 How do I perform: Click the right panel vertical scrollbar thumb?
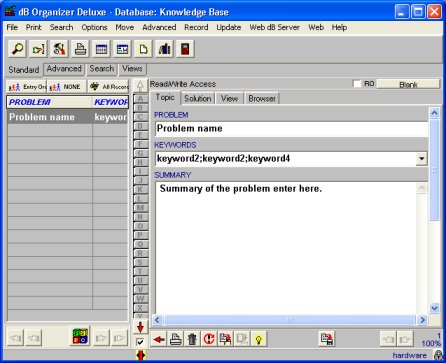pos(434,170)
